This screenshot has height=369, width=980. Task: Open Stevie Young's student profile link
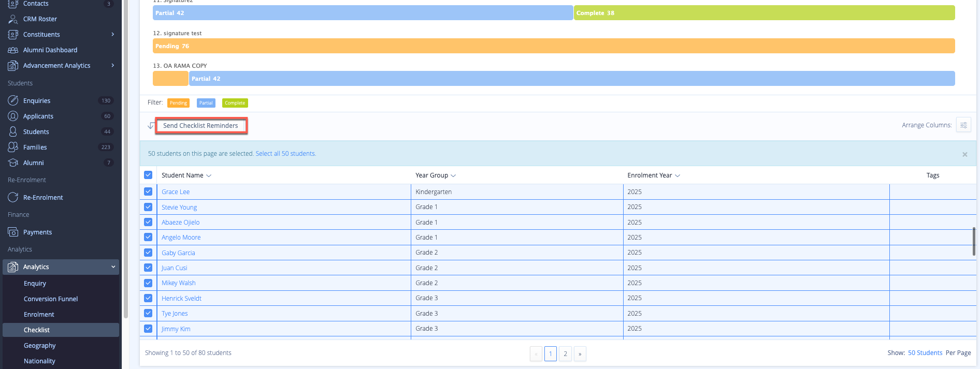[179, 207]
